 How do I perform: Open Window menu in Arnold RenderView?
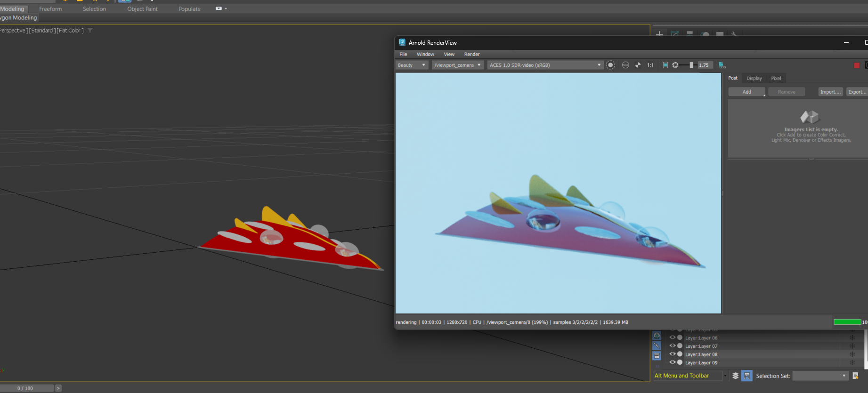point(425,54)
